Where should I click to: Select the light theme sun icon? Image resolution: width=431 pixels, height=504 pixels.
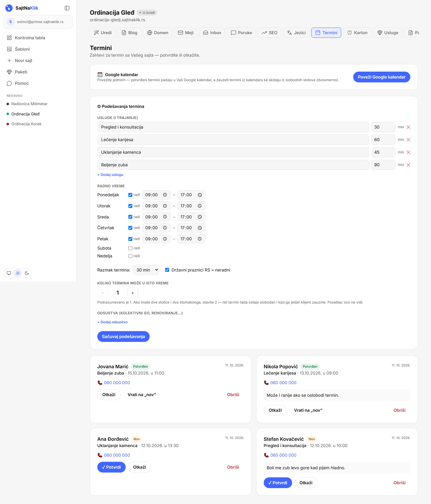(x=18, y=273)
